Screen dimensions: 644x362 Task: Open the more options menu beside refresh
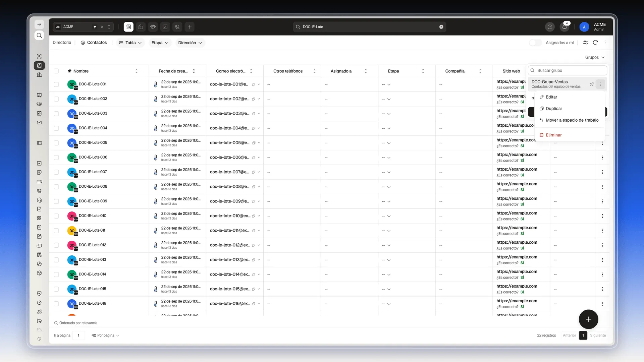[x=605, y=43]
